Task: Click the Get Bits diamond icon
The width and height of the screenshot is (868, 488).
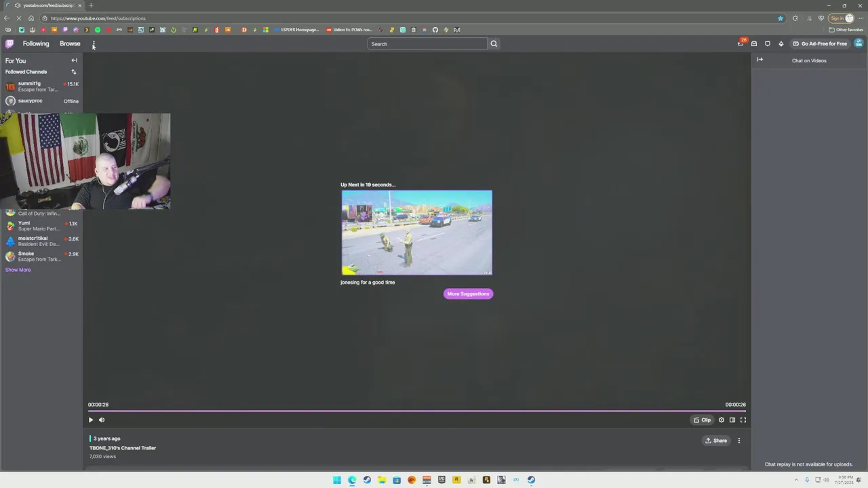Action: tap(781, 43)
